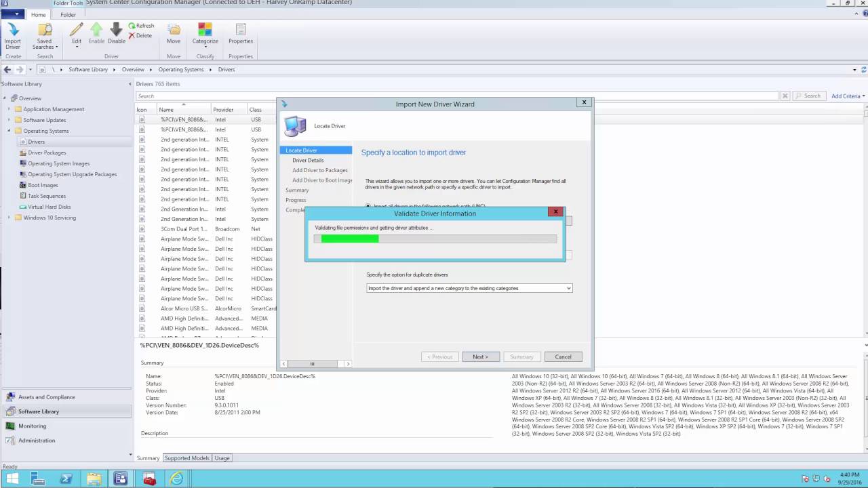This screenshot has height=488, width=868.
Task: Select Driver Details wizard step
Action: pos(308,160)
